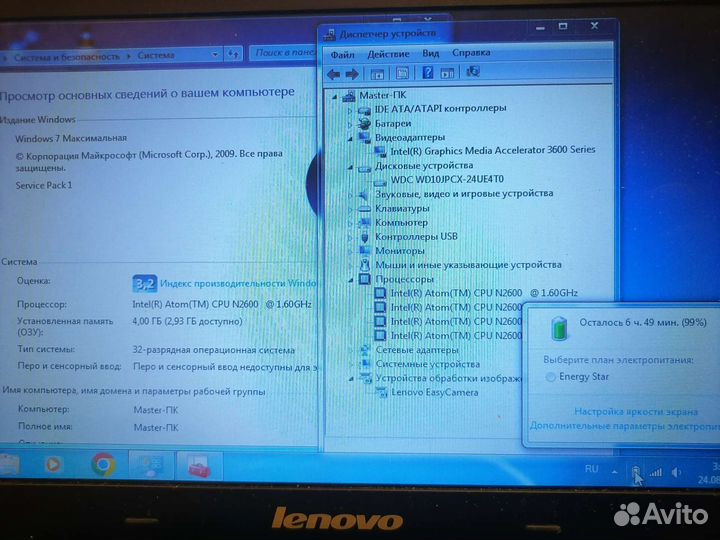Click the IDE ATA/ATAPI контроллеры icon

click(x=365, y=110)
